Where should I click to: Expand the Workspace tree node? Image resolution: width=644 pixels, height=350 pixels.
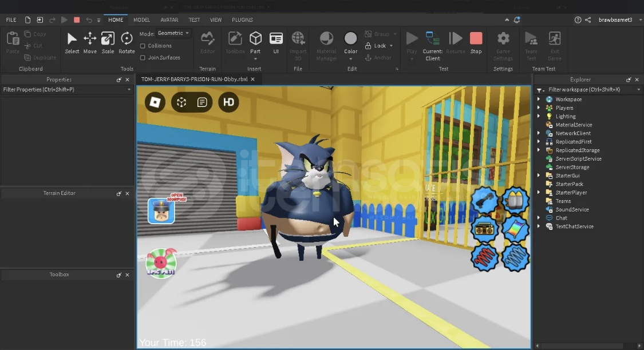539,100
